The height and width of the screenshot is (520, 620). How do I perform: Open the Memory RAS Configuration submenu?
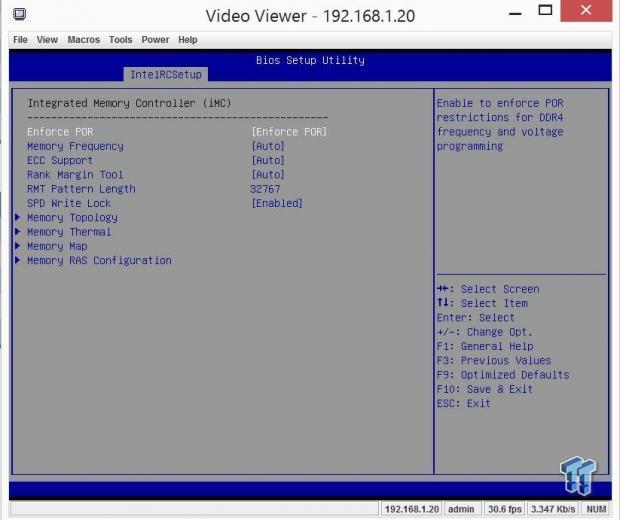99,261
